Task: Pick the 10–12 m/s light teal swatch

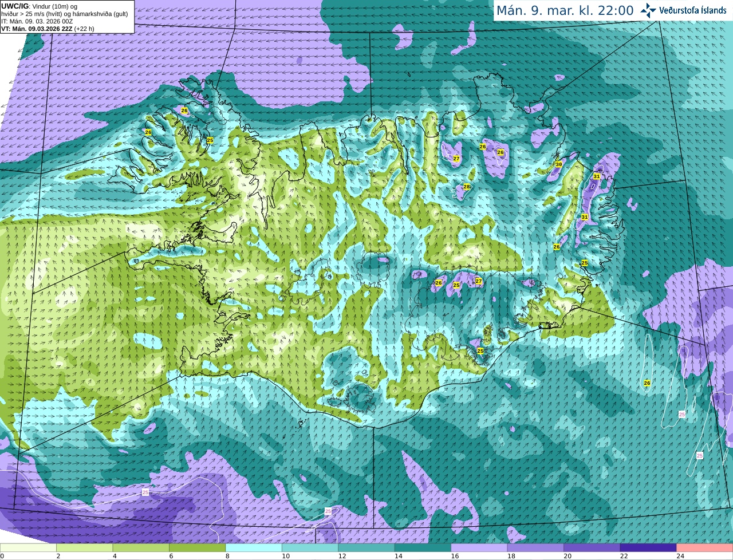Action: click(310, 547)
